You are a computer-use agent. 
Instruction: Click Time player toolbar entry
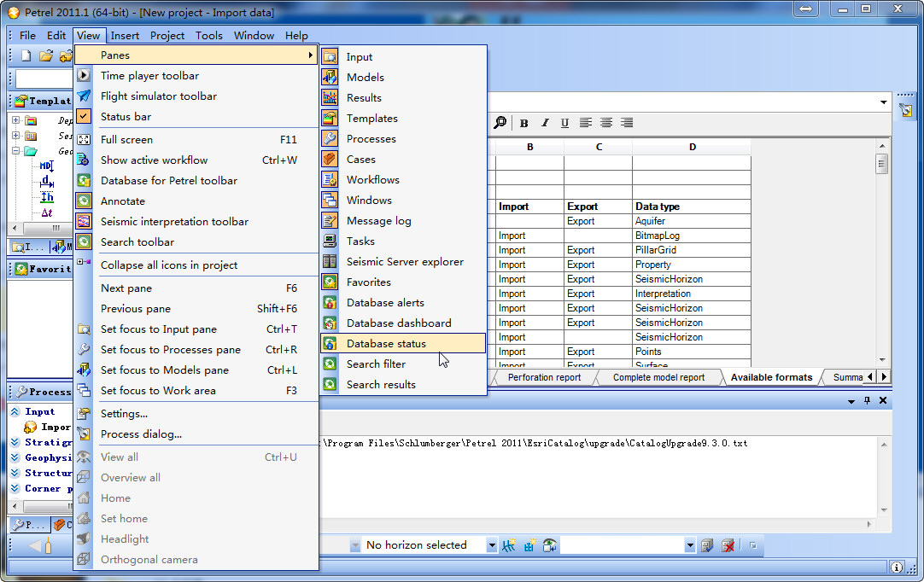tap(196, 75)
